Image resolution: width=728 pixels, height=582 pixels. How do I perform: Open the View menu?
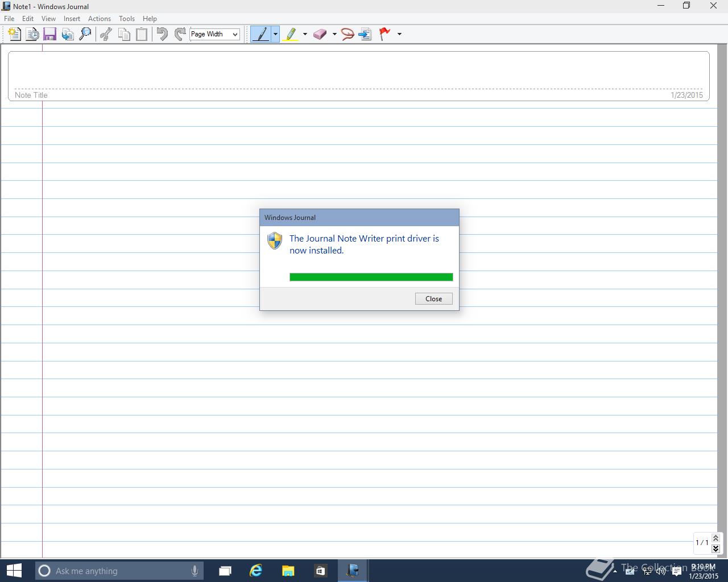click(48, 19)
